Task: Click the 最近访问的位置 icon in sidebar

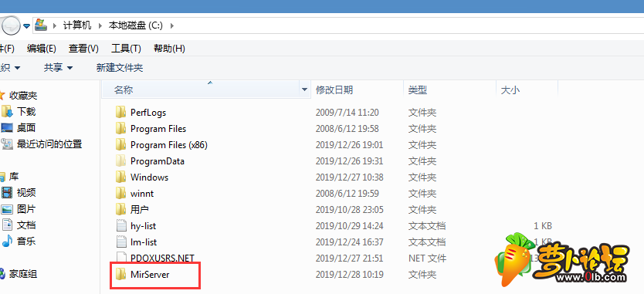Action: 7,144
